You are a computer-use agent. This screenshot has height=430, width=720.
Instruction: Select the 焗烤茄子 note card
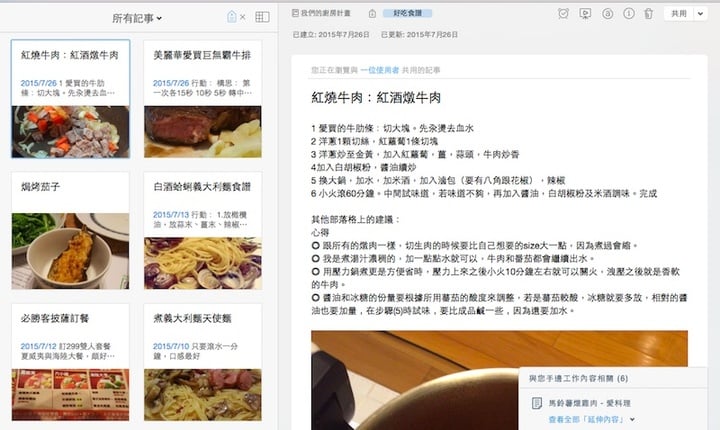point(70,231)
